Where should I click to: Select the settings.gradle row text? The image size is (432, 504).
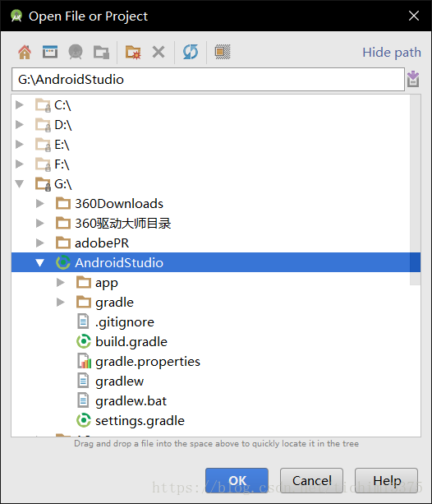pos(140,421)
